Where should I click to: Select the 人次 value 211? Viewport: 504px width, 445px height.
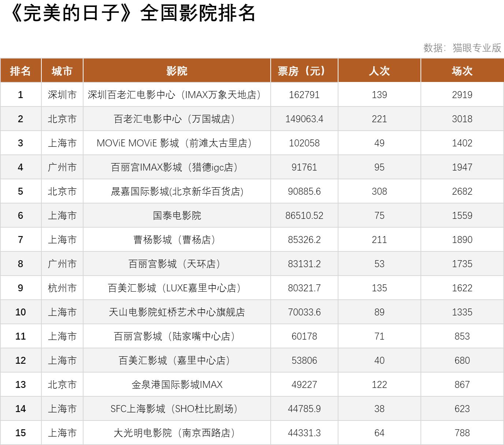pyautogui.click(x=379, y=240)
